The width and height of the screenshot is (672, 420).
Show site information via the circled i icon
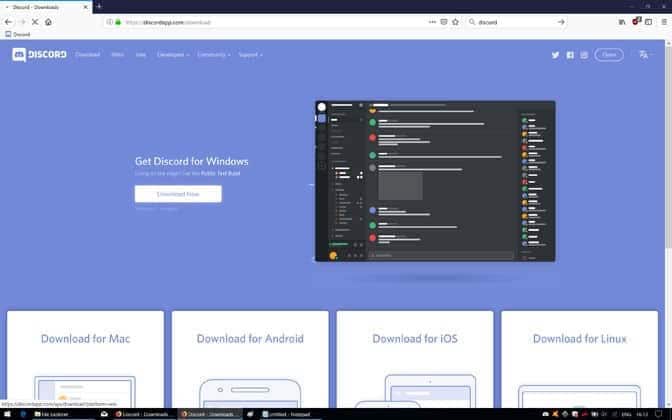[x=110, y=22]
